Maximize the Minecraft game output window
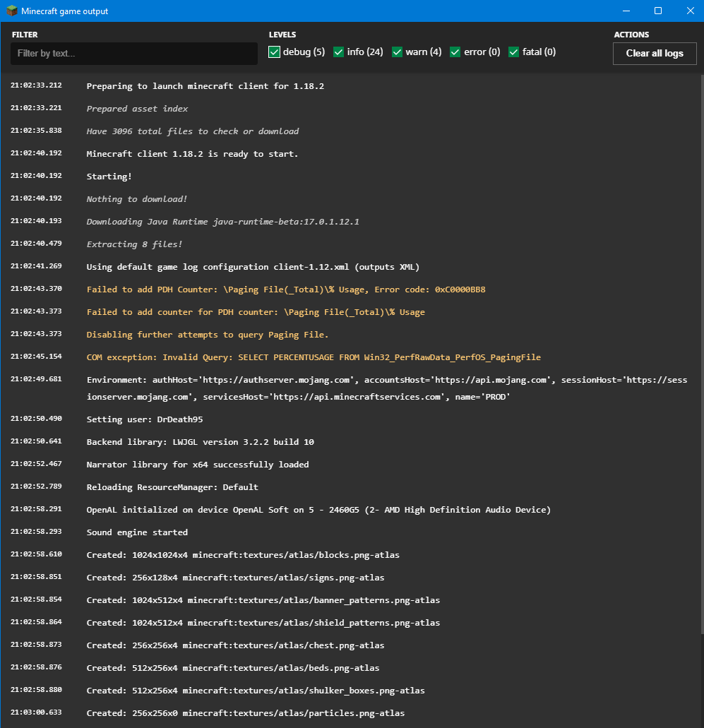 point(658,11)
